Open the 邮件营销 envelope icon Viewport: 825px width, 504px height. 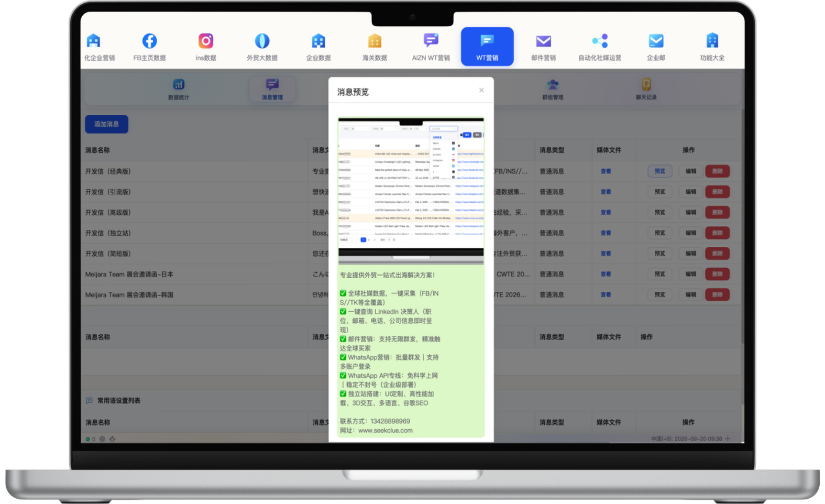point(543,41)
